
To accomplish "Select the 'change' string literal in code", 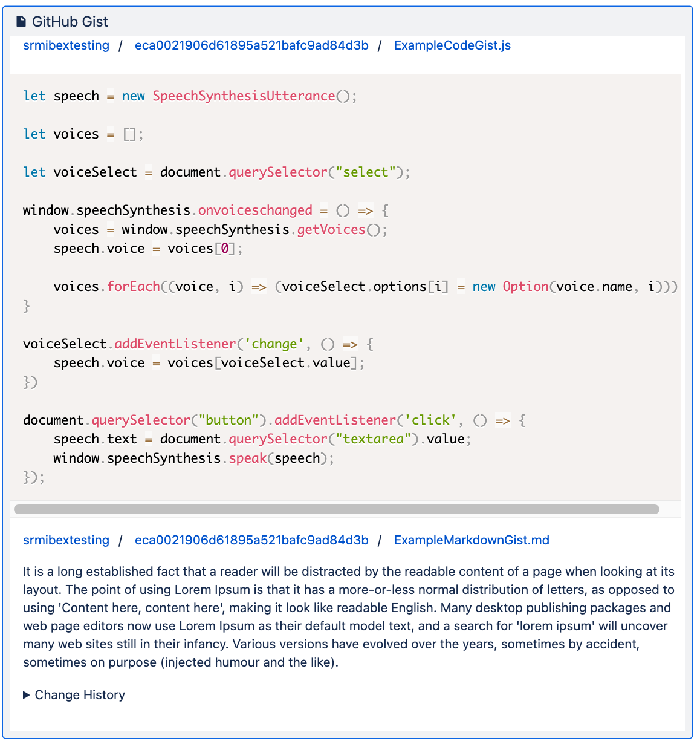I will coord(274,344).
